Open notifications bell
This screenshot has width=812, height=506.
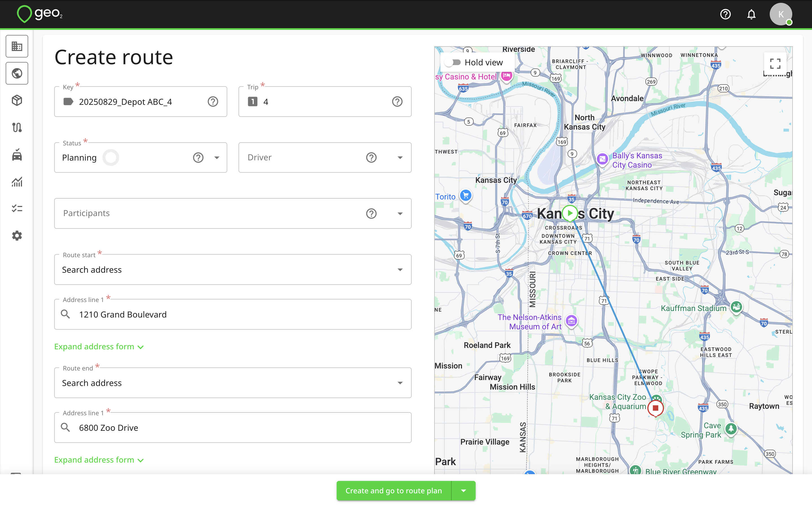(751, 14)
